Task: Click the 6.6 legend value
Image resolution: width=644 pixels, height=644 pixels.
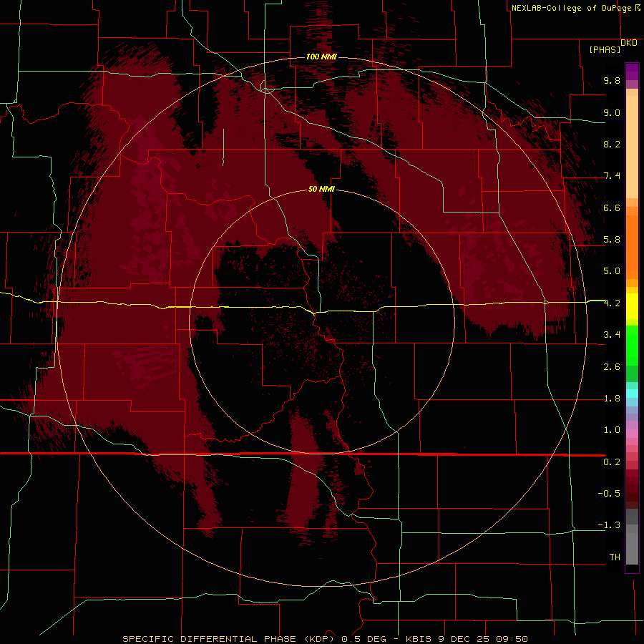Action: coord(612,208)
